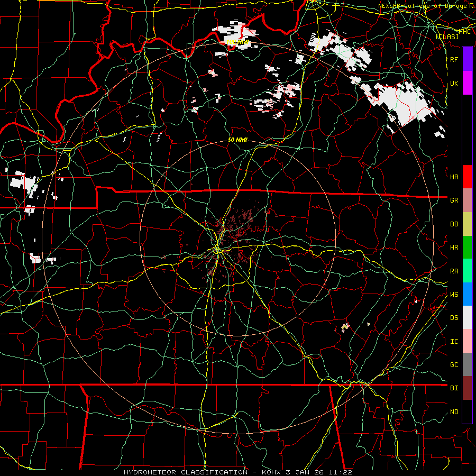Click the WS blue legend swatch

click(467, 294)
